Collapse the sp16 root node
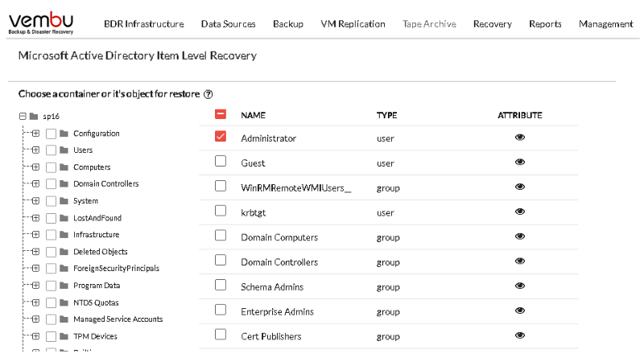The image size is (644, 362). pyautogui.click(x=23, y=116)
